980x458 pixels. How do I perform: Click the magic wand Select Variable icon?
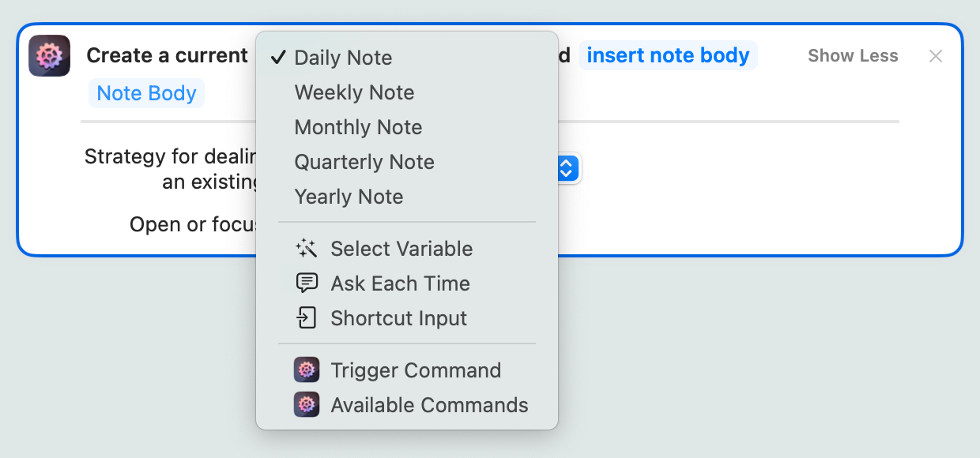point(306,249)
